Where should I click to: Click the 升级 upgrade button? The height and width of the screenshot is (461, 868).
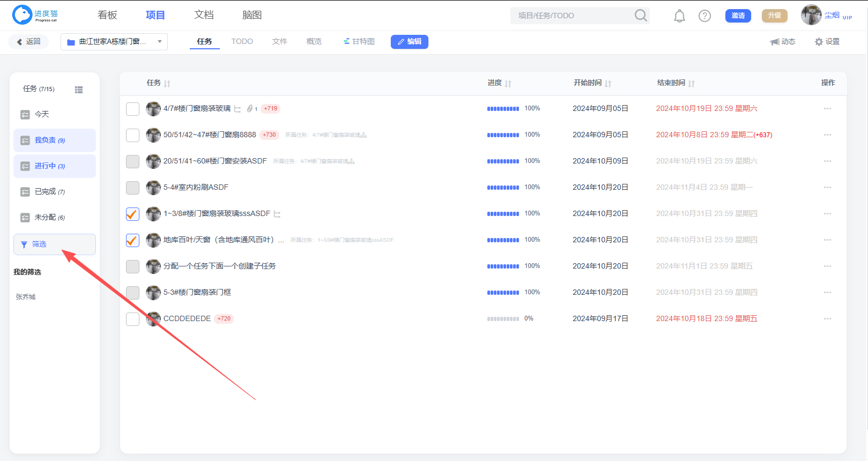pyautogui.click(x=775, y=16)
